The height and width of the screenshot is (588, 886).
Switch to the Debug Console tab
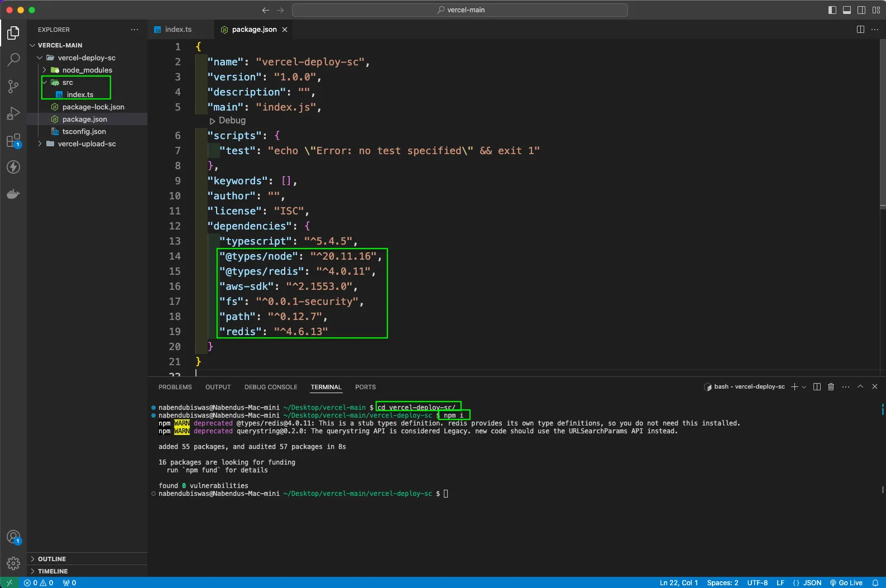click(x=271, y=387)
